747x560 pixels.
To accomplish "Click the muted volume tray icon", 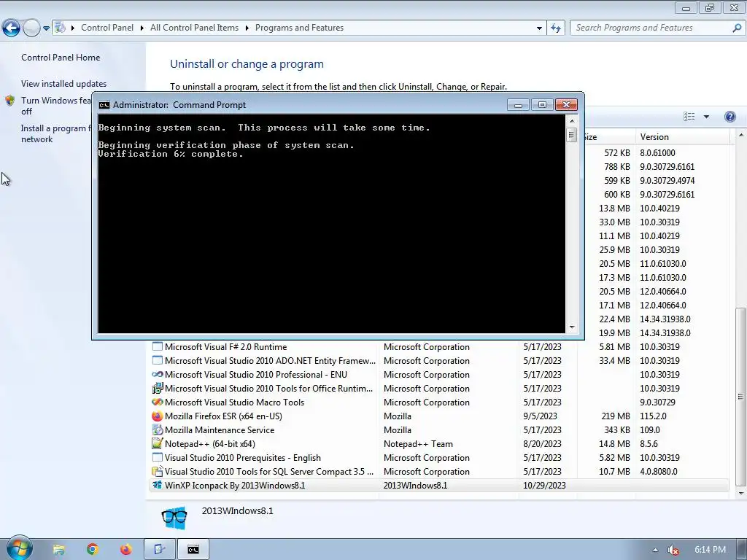I will (x=673, y=550).
